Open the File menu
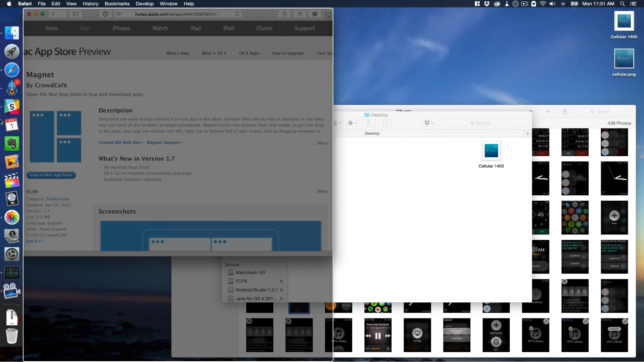644x362 pixels. [x=42, y=4]
